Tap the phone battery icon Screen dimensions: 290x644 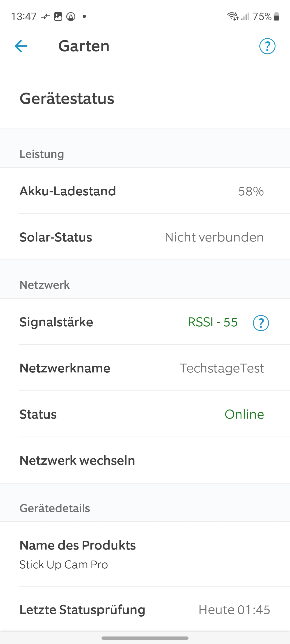coord(277,17)
